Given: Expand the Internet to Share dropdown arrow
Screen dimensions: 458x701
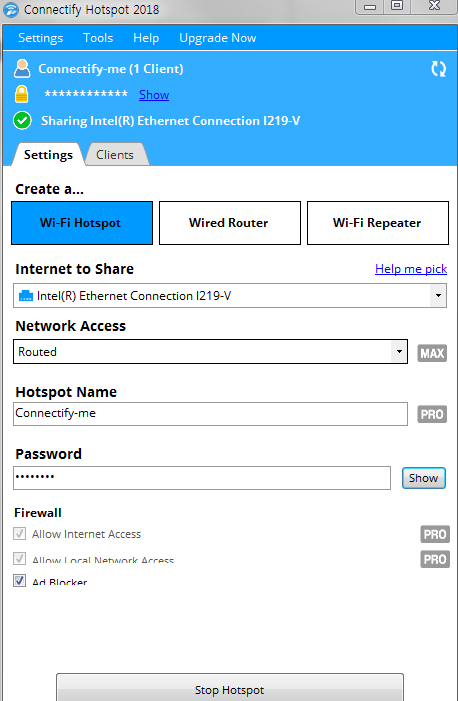Looking at the screenshot, I should [438, 296].
